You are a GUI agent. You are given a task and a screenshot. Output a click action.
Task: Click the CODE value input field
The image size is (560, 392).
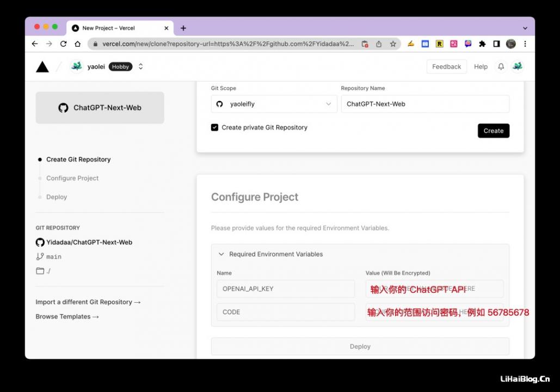[x=435, y=312]
